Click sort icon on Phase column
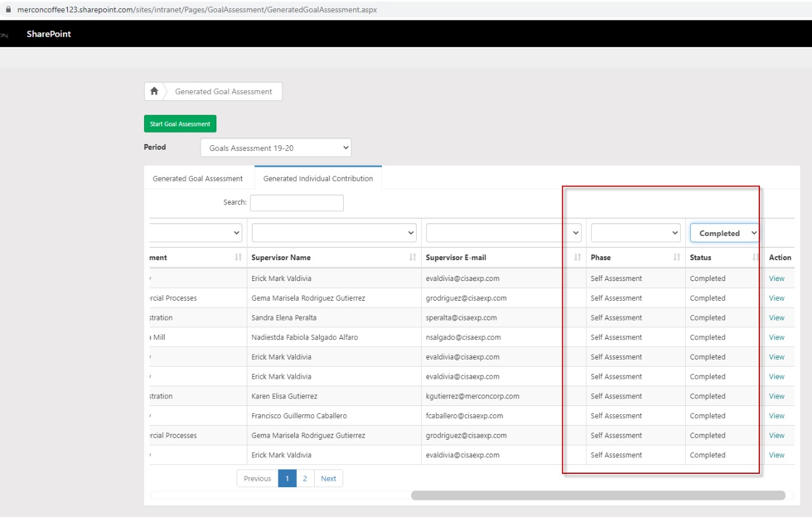 tap(676, 258)
